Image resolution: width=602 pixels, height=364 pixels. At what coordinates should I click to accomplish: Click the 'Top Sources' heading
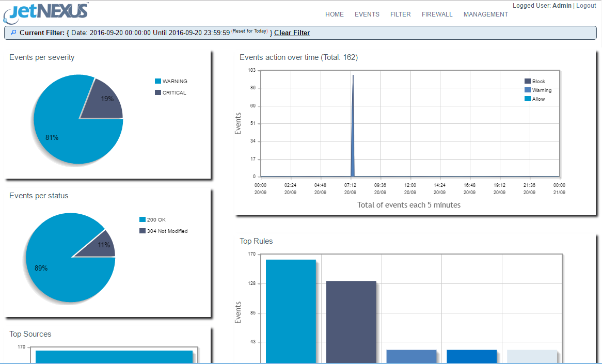tap(30, 334)
